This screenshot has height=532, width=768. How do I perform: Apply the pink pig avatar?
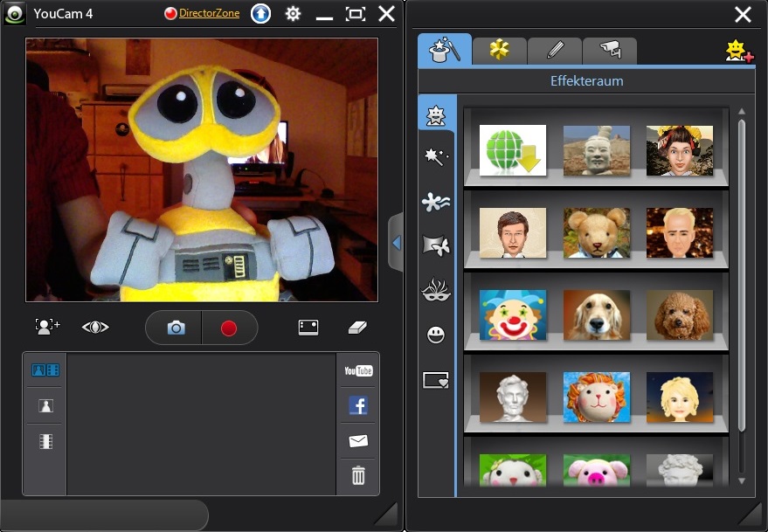pos(597,470)
